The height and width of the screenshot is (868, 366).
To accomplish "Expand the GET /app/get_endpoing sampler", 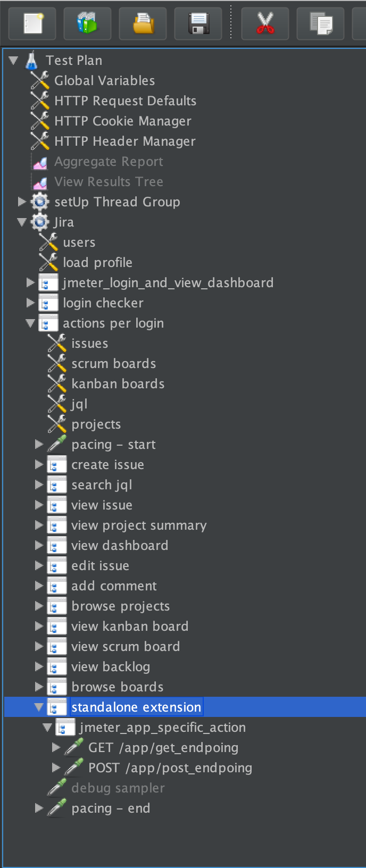I will pyautogui.click(x=56, y=747).
